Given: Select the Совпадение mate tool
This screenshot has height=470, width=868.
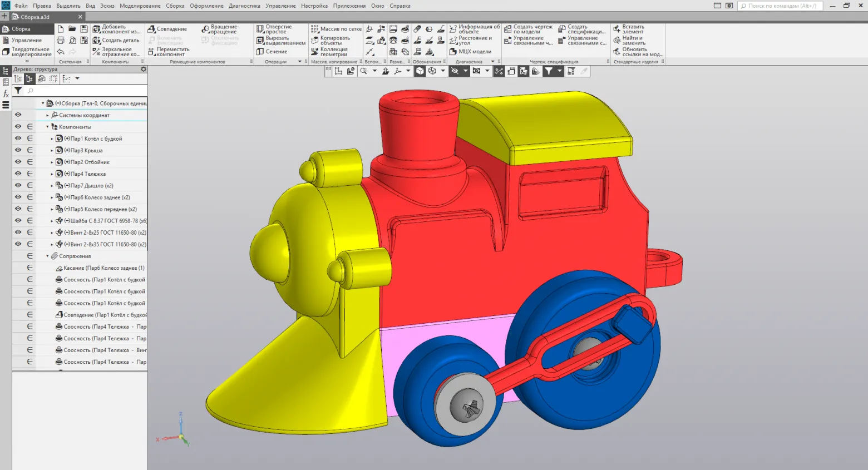Looking at the screenshot, I should [167, 29].
